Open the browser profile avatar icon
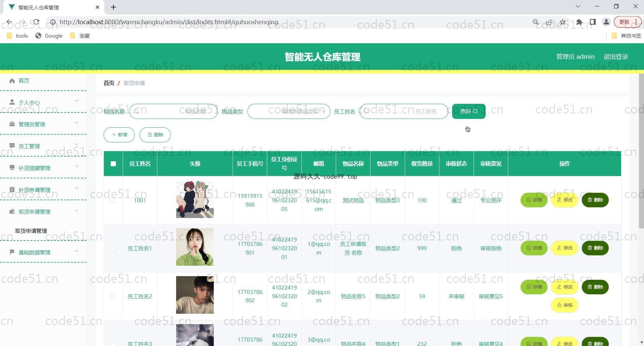 click(x=606, y=22)
